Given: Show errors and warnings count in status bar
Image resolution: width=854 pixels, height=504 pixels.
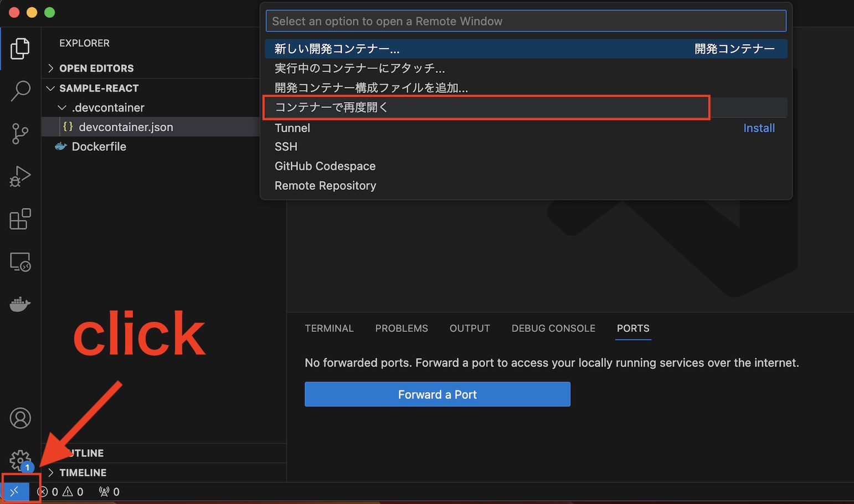Looking at the screenshot, I should [60, 492].
